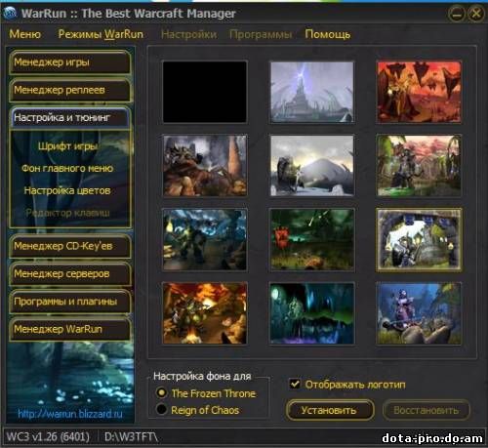Select The Frozen Throne radio option
Viewport: 488px width, 448px height.
(161, 392)
